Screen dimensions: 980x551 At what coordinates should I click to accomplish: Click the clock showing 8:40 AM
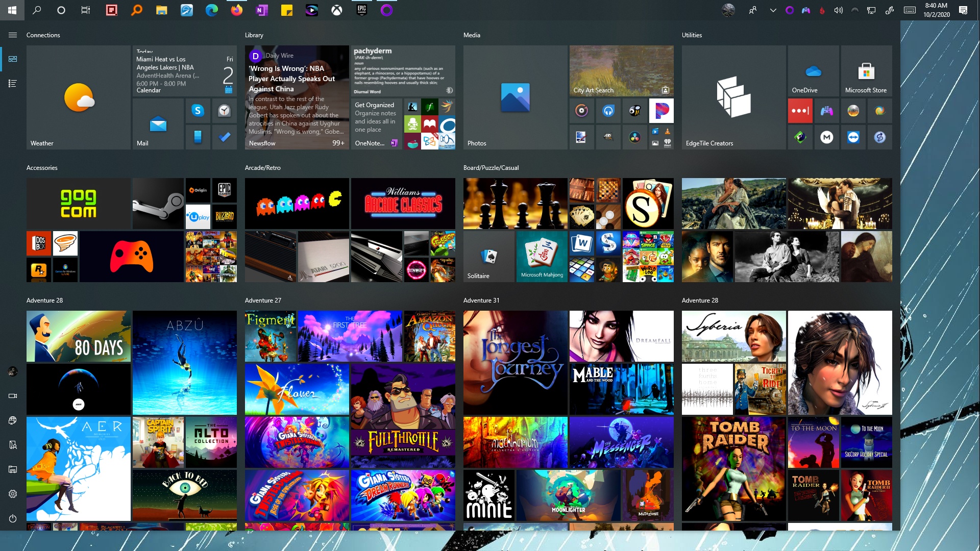click(936, 10)
